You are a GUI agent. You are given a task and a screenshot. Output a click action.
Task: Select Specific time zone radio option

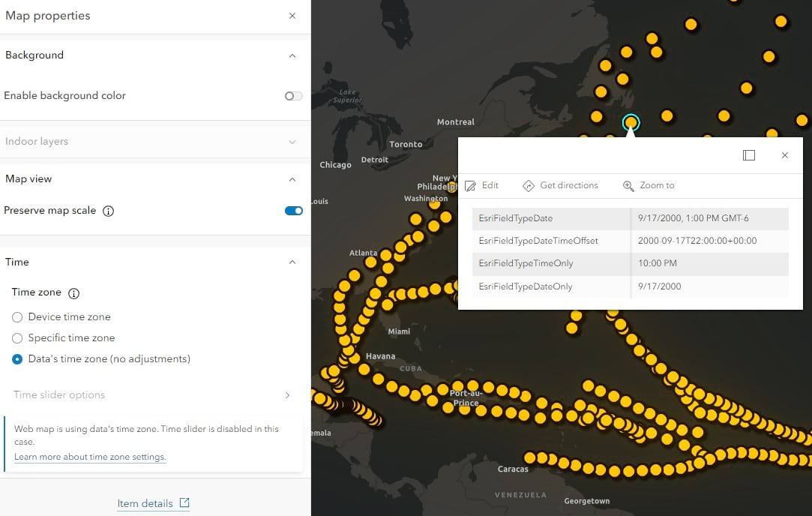(17, 338)
